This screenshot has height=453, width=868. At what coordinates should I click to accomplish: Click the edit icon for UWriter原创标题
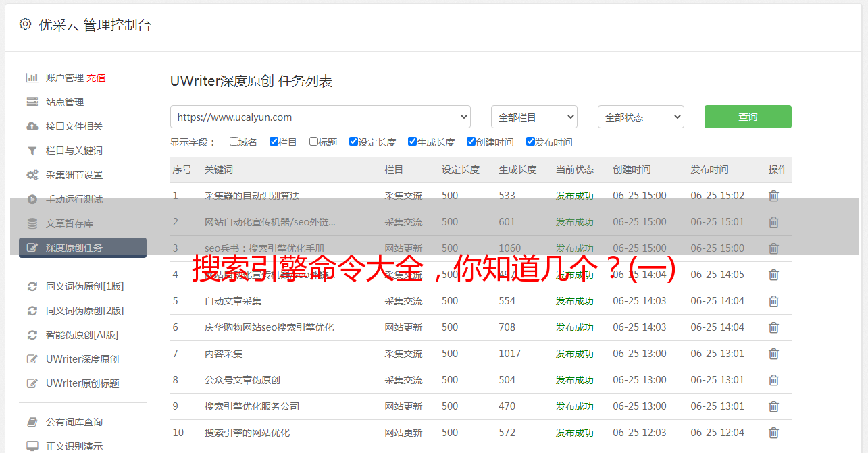point(32,383)
